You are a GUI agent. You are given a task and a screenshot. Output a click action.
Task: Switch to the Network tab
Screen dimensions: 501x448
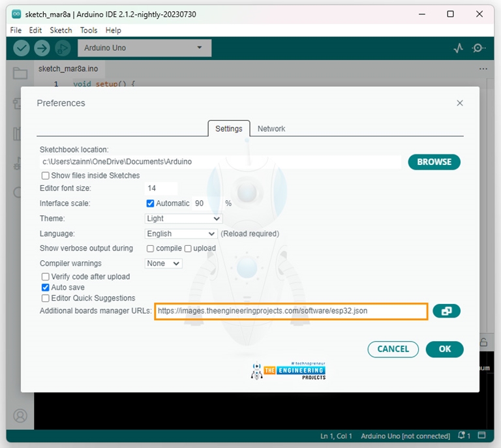271,128
